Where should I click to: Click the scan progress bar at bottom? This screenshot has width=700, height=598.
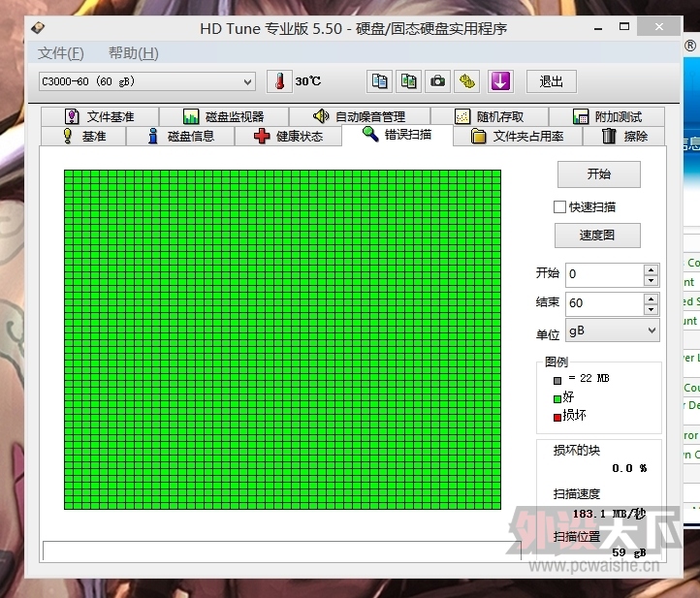pos(282,551)
